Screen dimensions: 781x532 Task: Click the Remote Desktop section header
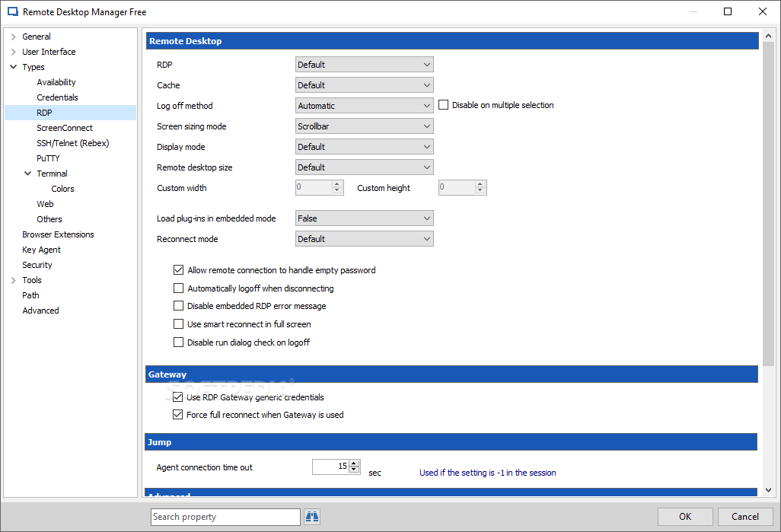pyautogui.click(x=452, y=41)
